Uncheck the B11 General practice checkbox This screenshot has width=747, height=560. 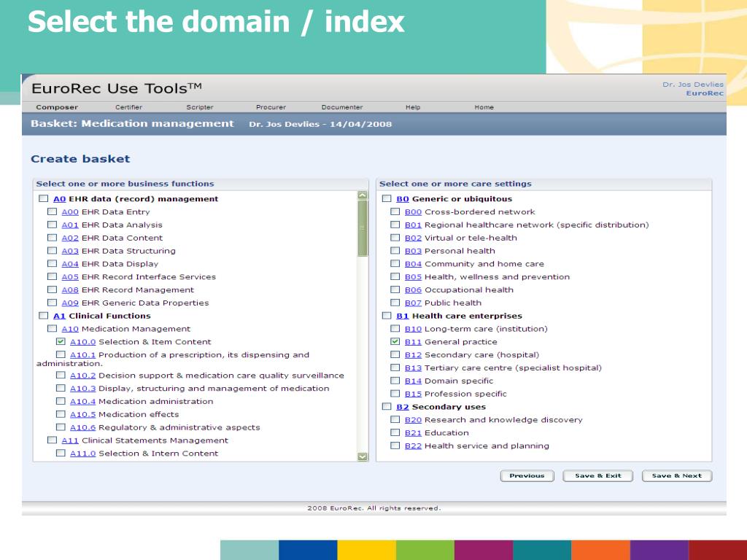(395, 341)
